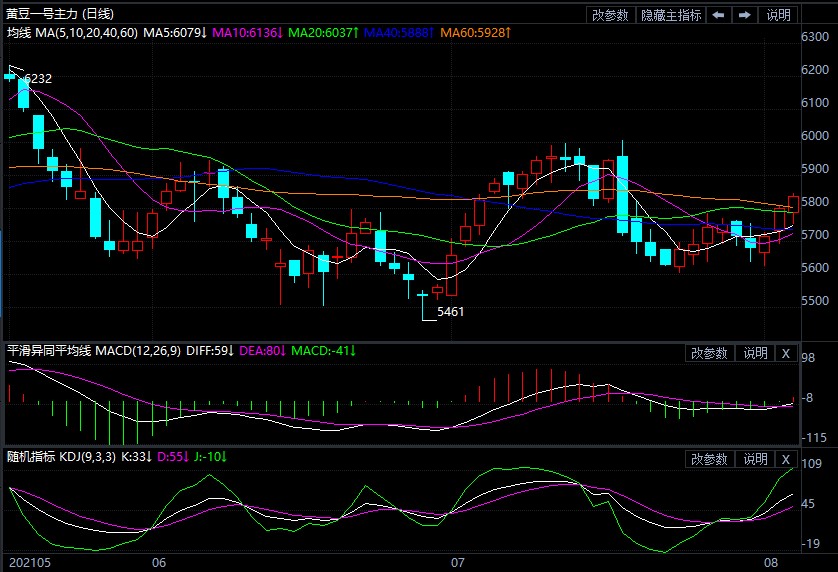Click the MA5:6079 legend label
Screen dimensions: 838x572
pos(175,33)
